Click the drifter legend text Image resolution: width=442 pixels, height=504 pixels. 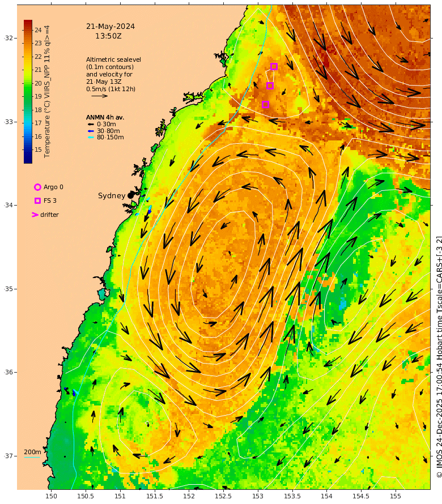[49, 215]
